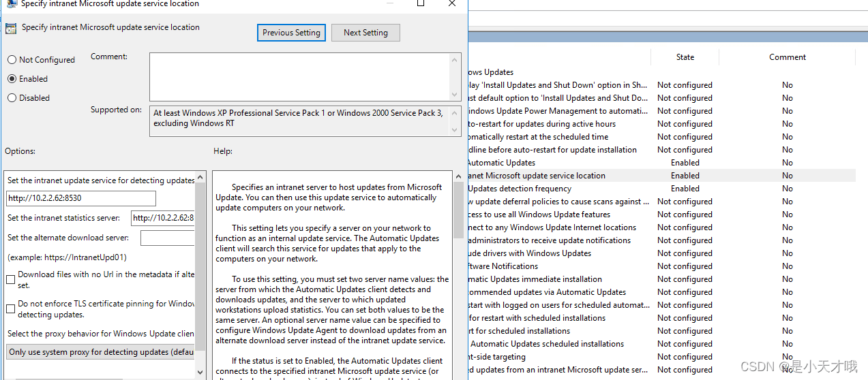The height and width of the screenshot is (380, 868).
Task: Select 'logged on users for scheduled automatic' row
Action: pyautogui.click(x=661, y=305)
